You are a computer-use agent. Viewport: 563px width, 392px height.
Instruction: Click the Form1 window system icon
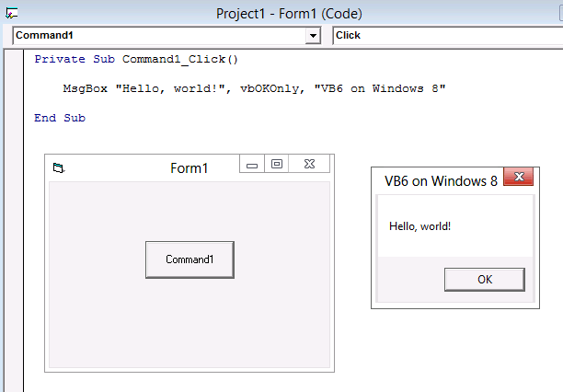coord(59,167)
